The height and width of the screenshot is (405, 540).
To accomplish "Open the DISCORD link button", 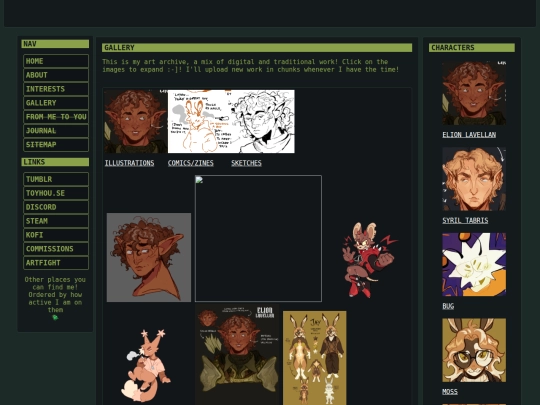I will tap(56, 207).
